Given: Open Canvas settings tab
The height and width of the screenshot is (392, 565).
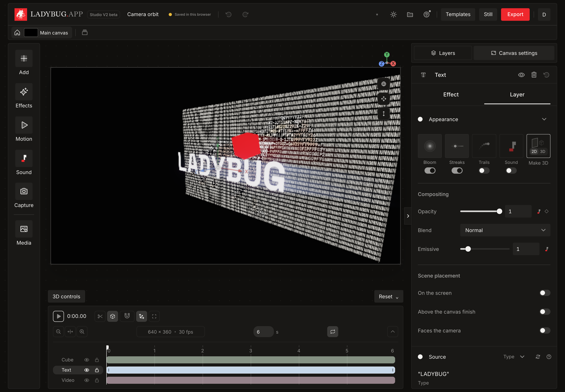Looking at the screenshot, I should (514, 53).
